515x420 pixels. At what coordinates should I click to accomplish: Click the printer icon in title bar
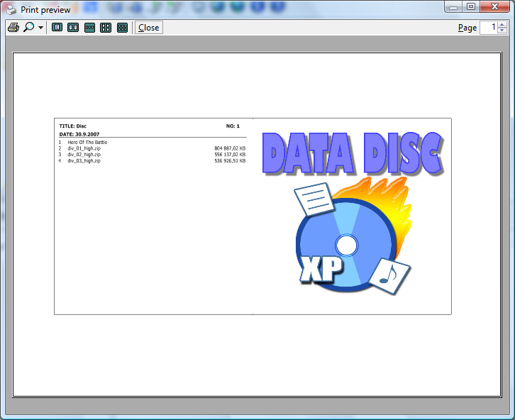click(x=11, y=10)
